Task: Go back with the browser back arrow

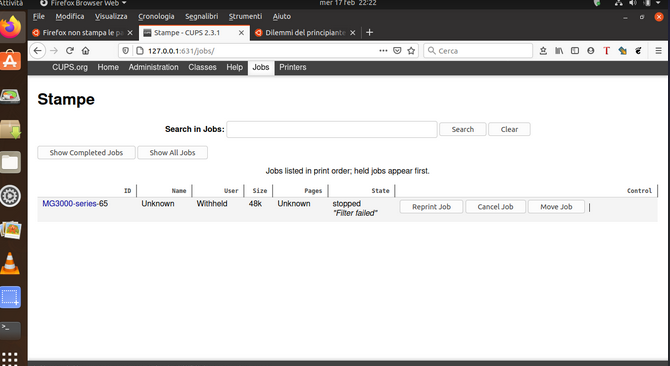Action: coord(38,51)
